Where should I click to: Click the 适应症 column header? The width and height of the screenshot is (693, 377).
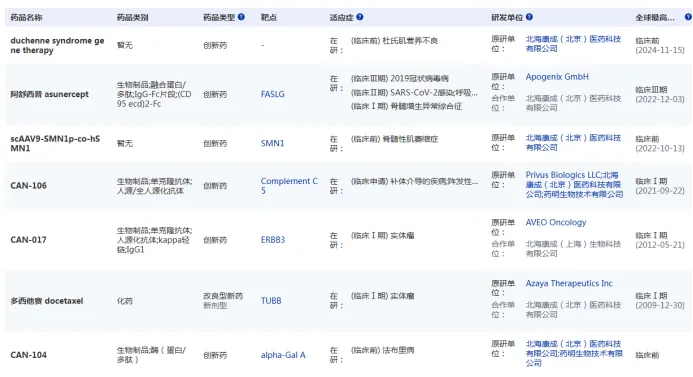pyautogui.click(x=342, y=18)
